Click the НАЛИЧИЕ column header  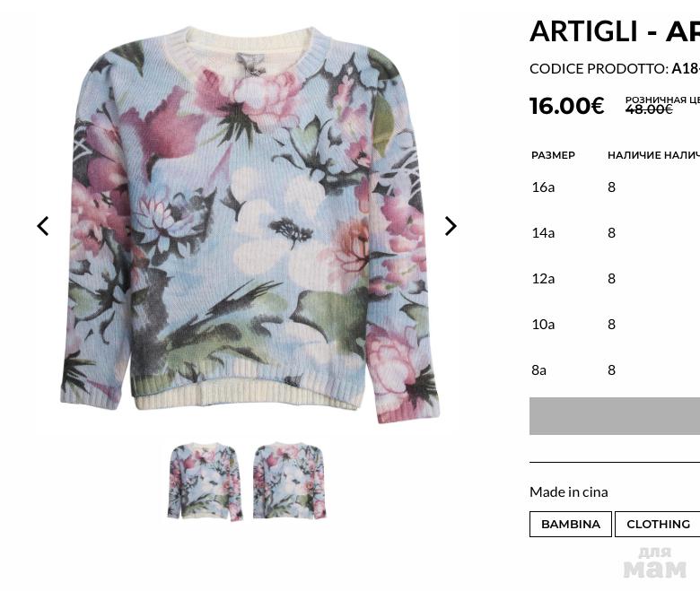[634, 155]
